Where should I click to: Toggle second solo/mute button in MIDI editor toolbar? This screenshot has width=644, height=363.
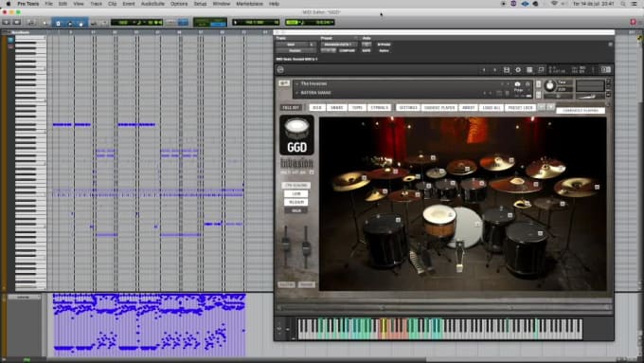17,22
